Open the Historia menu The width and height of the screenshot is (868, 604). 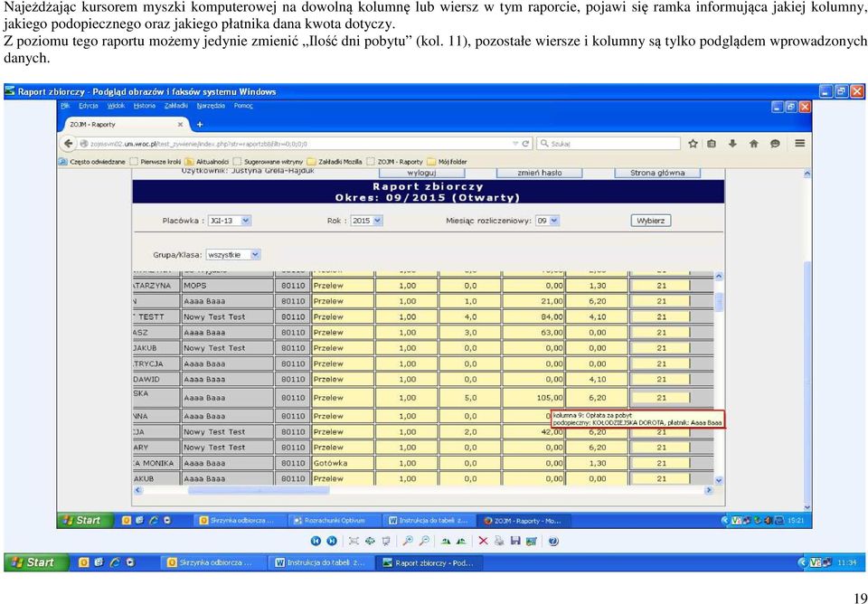[x=145, y=106]
